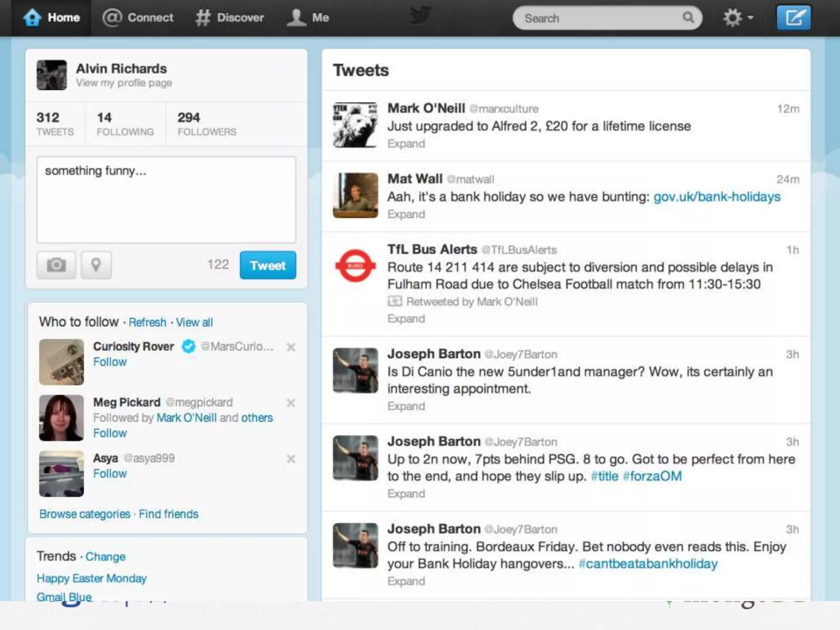Open the Home tab
Image resolution: width=840 pixels, height=630 pixels.
(x=52, y=18)
